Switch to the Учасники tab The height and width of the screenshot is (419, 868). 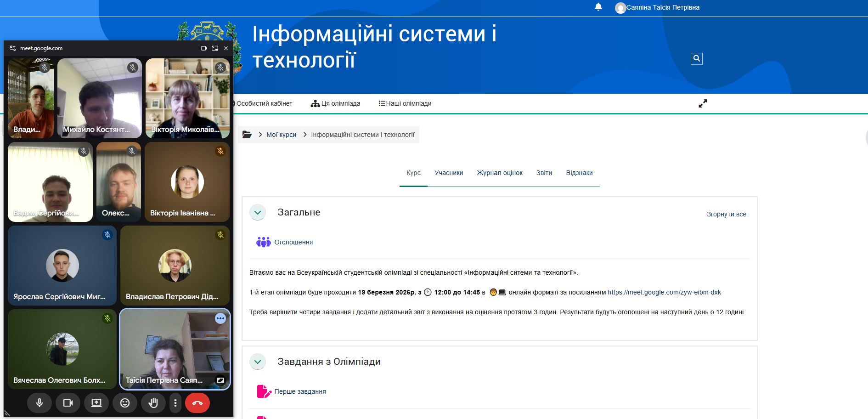click(x=448, y=173)
